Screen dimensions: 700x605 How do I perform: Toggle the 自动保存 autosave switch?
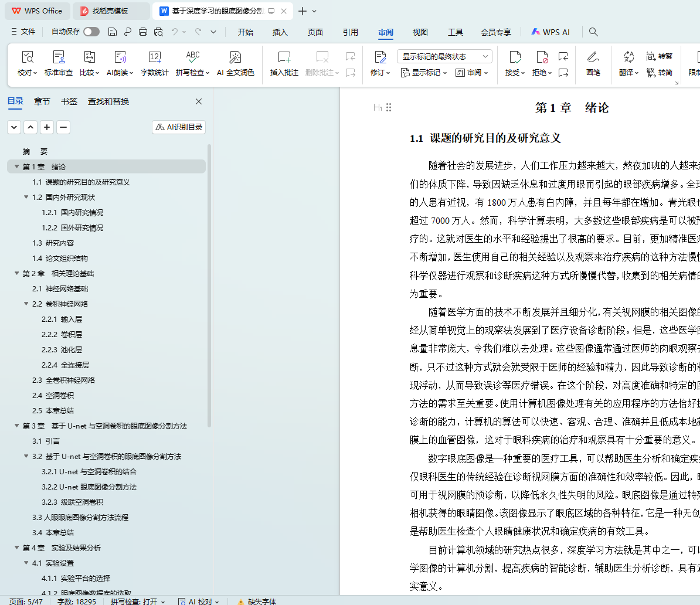(91, 32)
